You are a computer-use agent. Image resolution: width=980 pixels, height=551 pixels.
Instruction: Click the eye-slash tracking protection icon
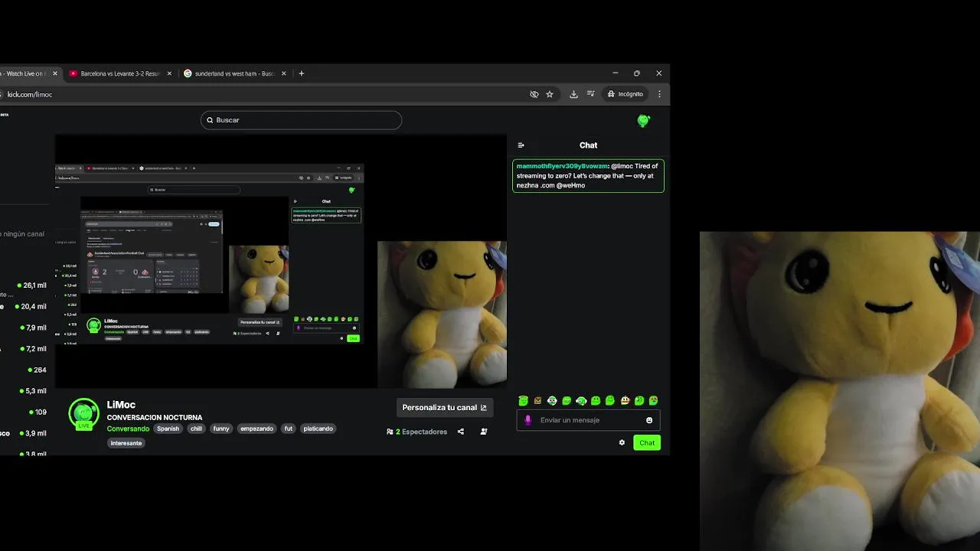click(x=534, y=94)
